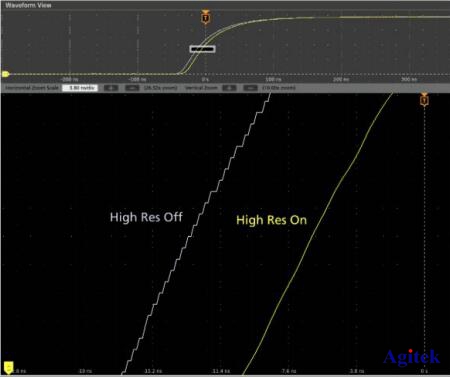Image resolution: width=450 pixels, height=377 pixels.
Task: Click the Vertical Zoom label
Action: pyautogui.click(x=201, y=88)
